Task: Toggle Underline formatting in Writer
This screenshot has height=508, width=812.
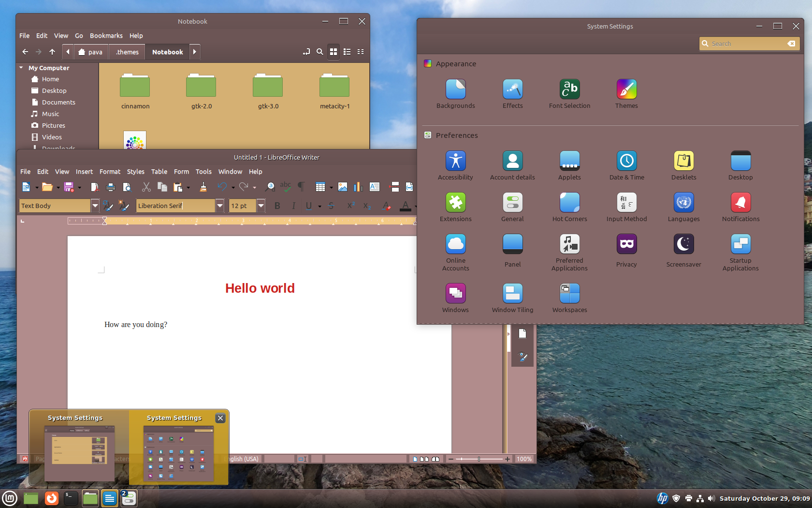Action: tap(309, 206)
